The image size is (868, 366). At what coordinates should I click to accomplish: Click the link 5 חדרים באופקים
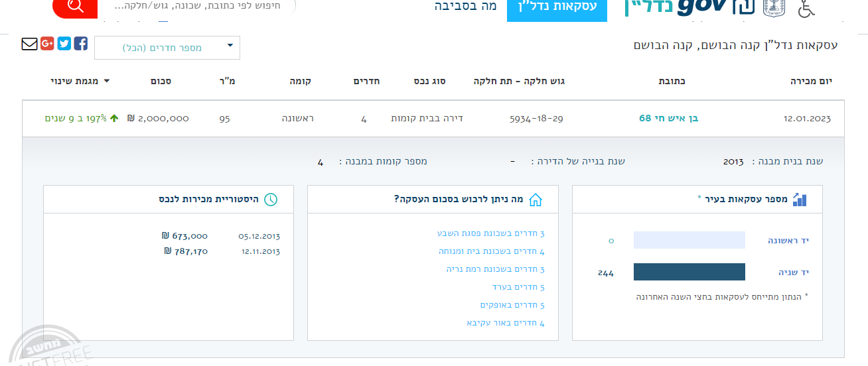[512, 305]
